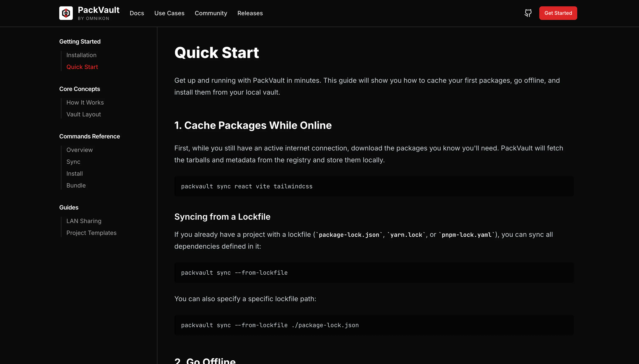The width and height of the screenshot is (639, 364).
Task: Select Quick Start in the sidebar
Action: pos(82,67)
